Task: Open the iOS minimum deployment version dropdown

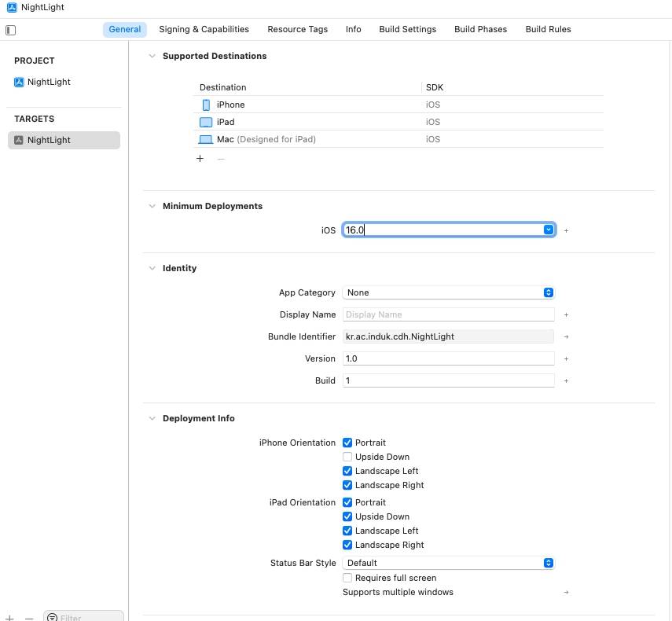Action: (x=549, y=230)
